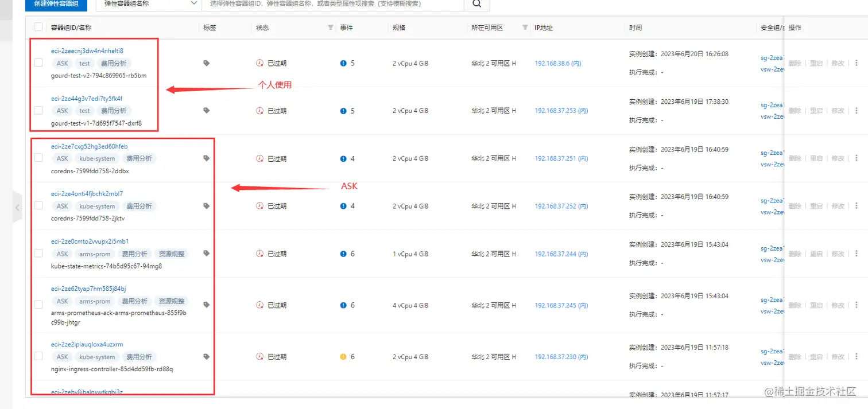Click events info icon for arms-prometheus row
The image size is (868, 409).
(x=343, y=305)
